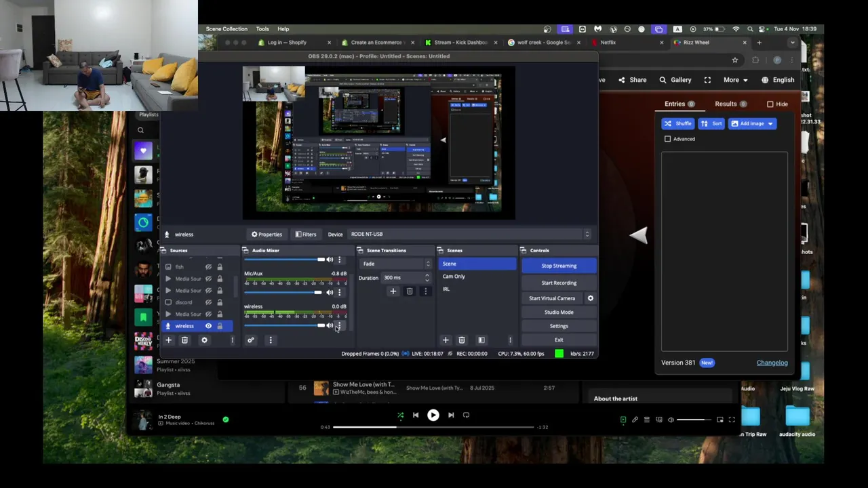Sort the wheel entries
This screenshot has width=868, height=488.
[711, 123]
